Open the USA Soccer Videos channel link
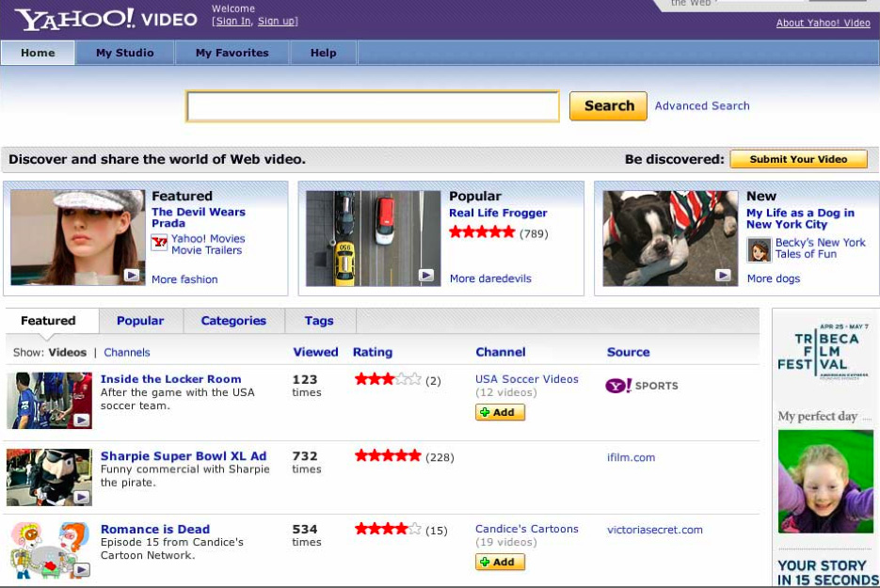This screenshot has width=880, height=588. point(526,379)
